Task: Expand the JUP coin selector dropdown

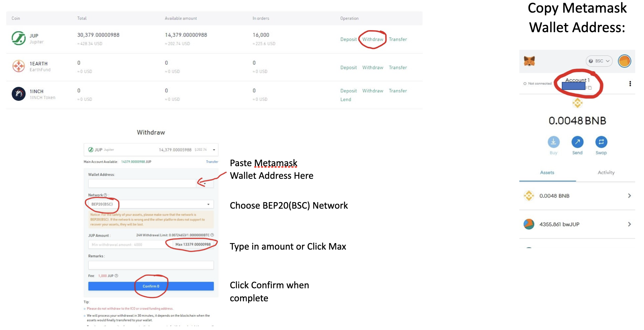Action: [x=214, y=150]
